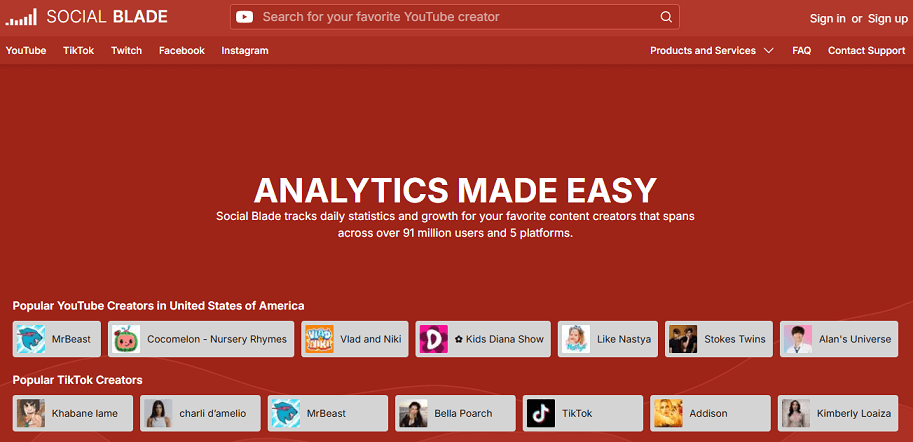Click the magnifying glass search icon

[666, 17]
